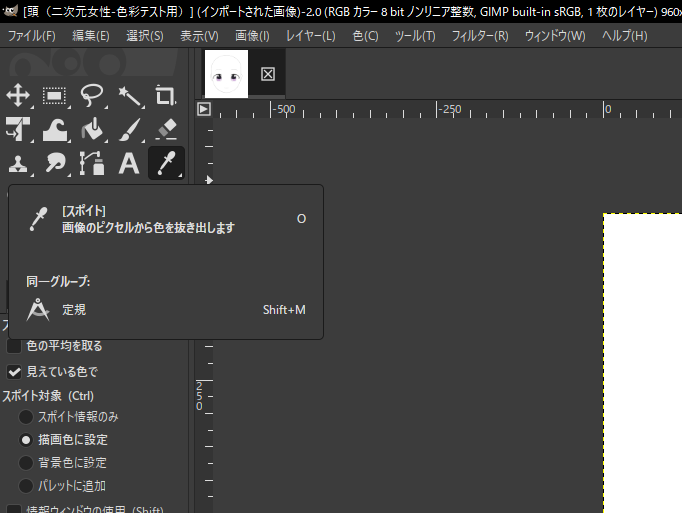Choose the 定規 measure tool in tooltip
682x513 pixels.
click(x=166, y=310)
